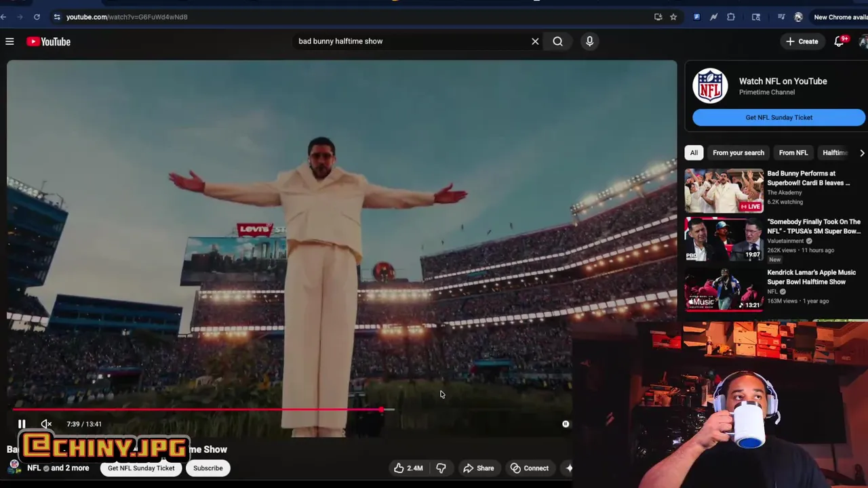Screen dimensions: 868x488
Task: Dislike the video with the thumbs-down icon
Action: (x=441, y=468)
